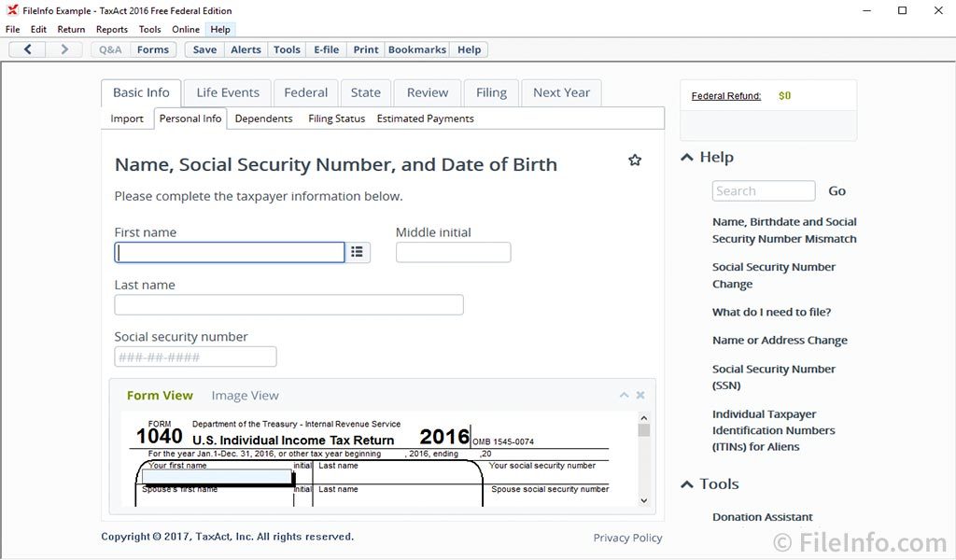Open the ITINs for Aliens help topic
956x560 pixels.
click(774, 430)
